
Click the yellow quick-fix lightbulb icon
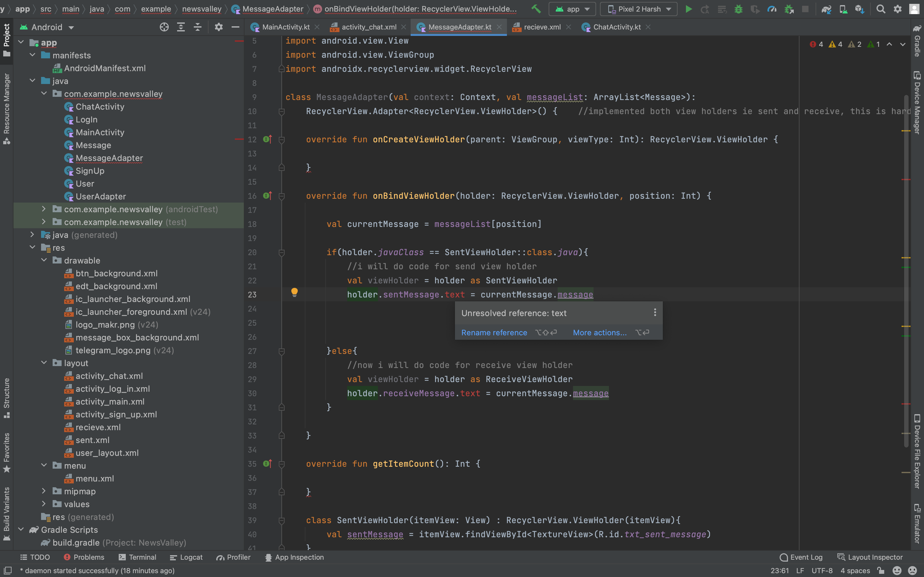pyautogui.click(x=295, y=292)
